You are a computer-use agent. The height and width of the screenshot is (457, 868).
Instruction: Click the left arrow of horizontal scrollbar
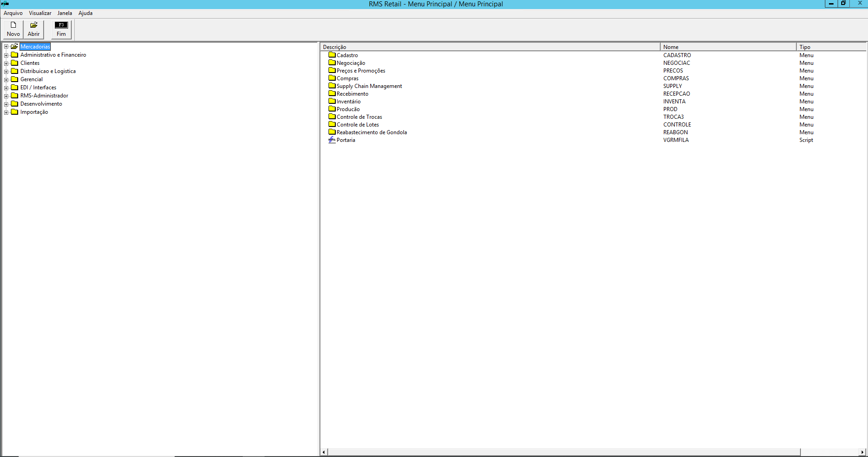[x=324, y=452]
